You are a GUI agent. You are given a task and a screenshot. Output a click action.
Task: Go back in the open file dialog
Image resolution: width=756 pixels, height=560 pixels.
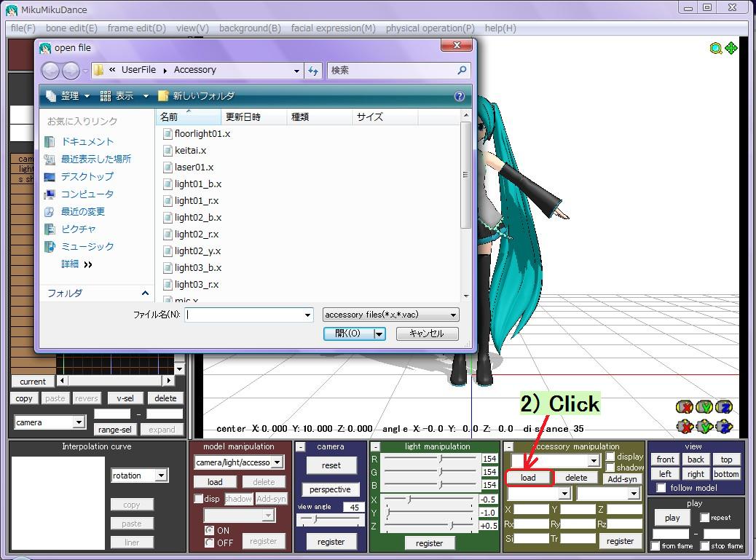50,71
